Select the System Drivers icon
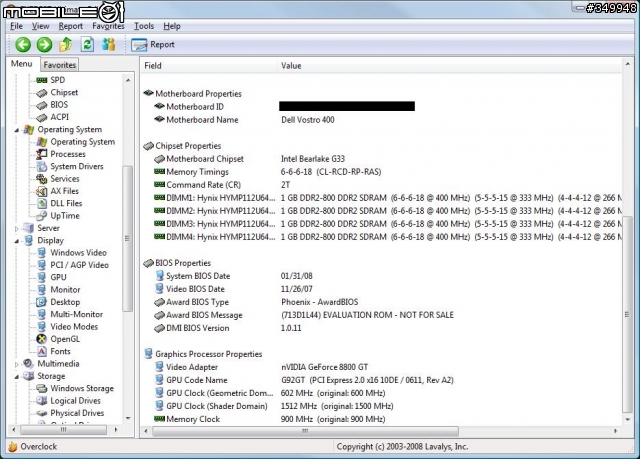Viewport: 640px width, 459px height. (x=42, y=166)
